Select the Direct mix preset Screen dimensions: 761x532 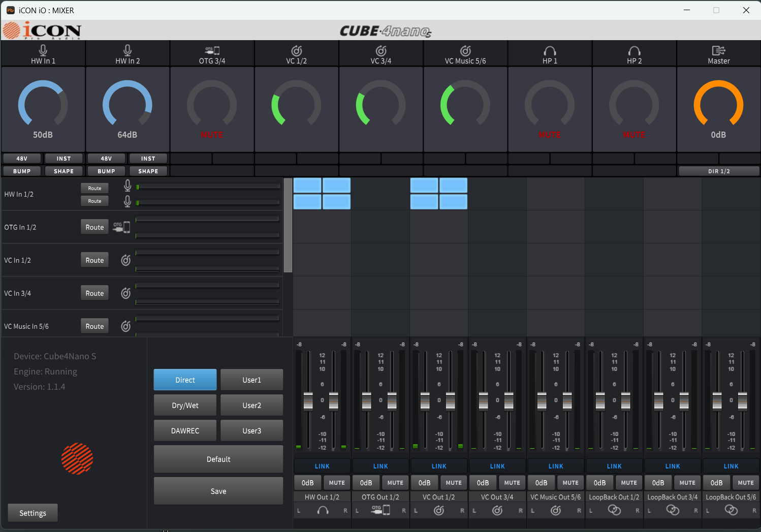click(x=185, y=380)
